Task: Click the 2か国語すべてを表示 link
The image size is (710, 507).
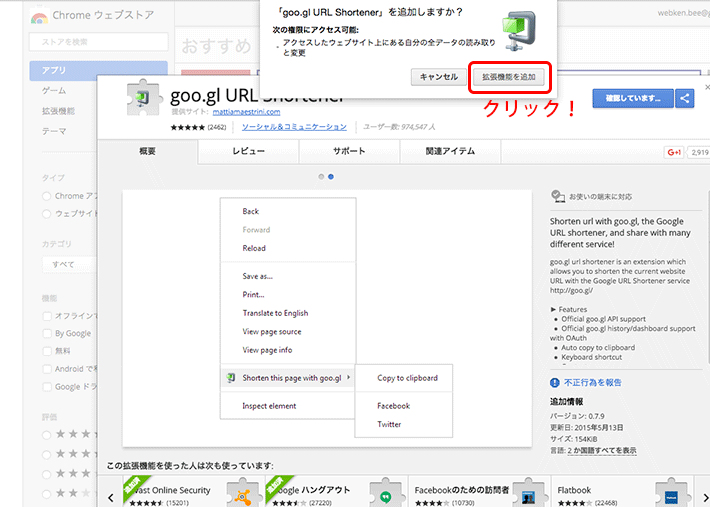Action: (x=602, y=451)
